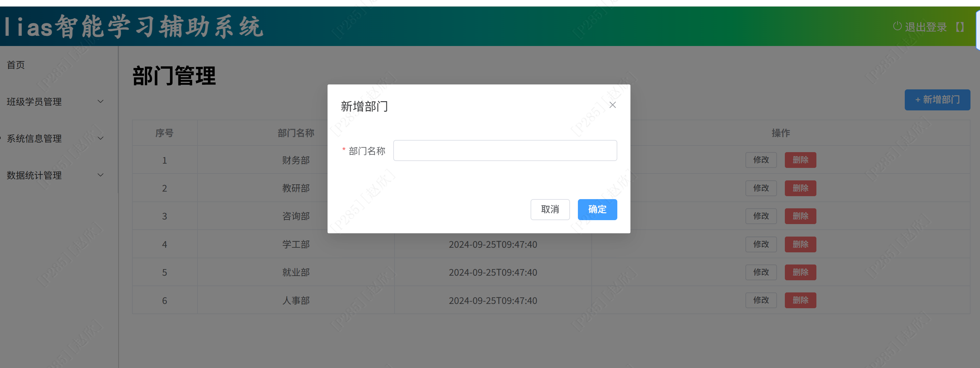Click the + 新增部门 button
The image size is (980, 368).
(x=937, y=100)
